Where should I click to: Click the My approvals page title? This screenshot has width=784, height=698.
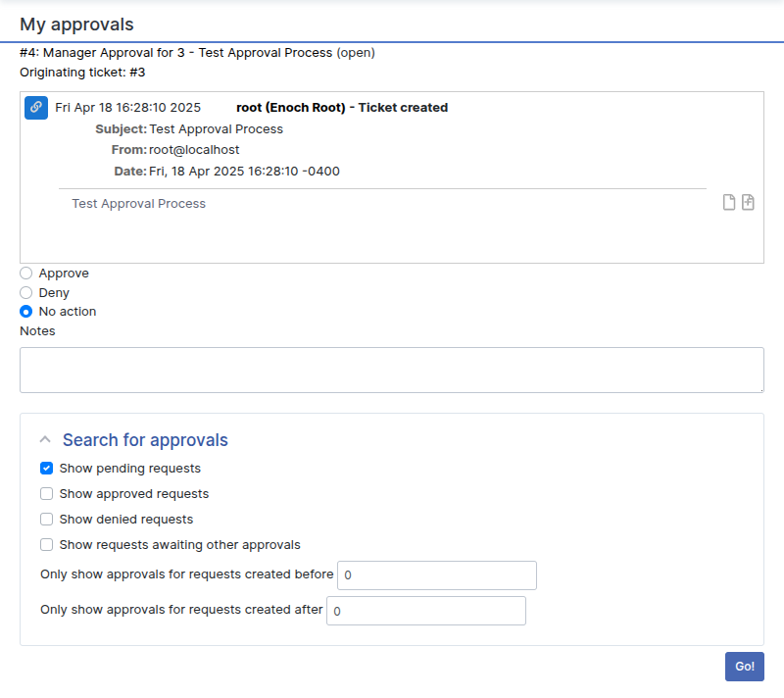click(x=76, y=24)
